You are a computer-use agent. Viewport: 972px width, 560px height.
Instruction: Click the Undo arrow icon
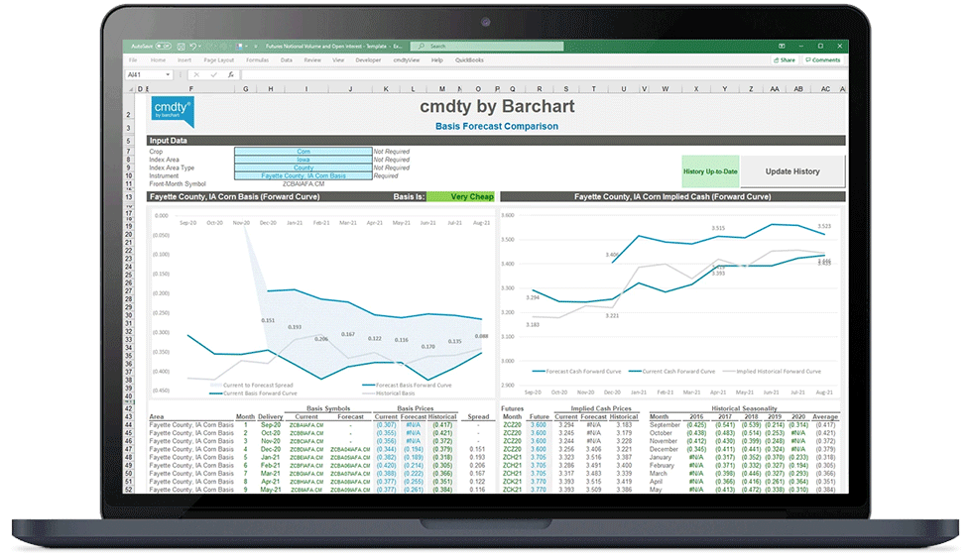pyautogui.click(x=192, y=47)
